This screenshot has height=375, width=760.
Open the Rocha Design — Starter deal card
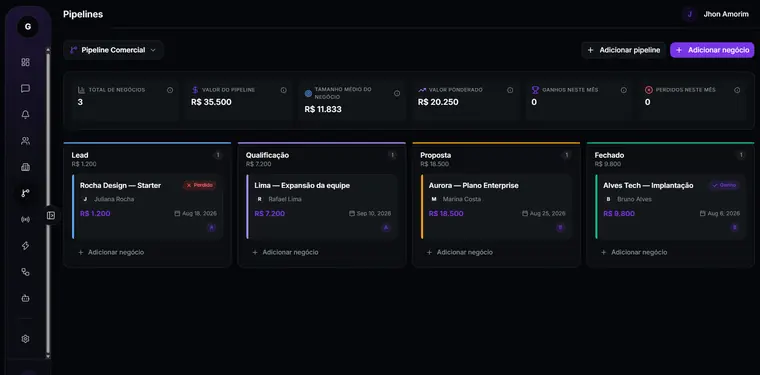click(147, 207)
